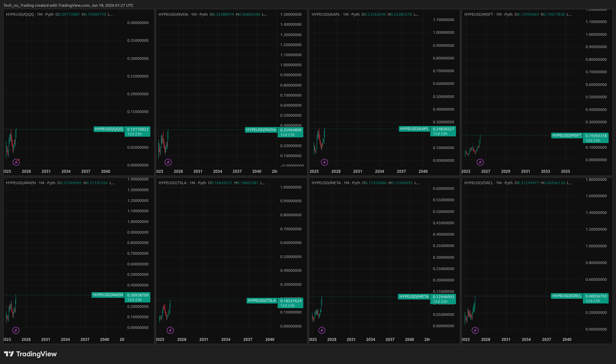Click the 2040 time-axis label in TSLA chart
This screenshot has width=616, height=364.
[269, 339]
